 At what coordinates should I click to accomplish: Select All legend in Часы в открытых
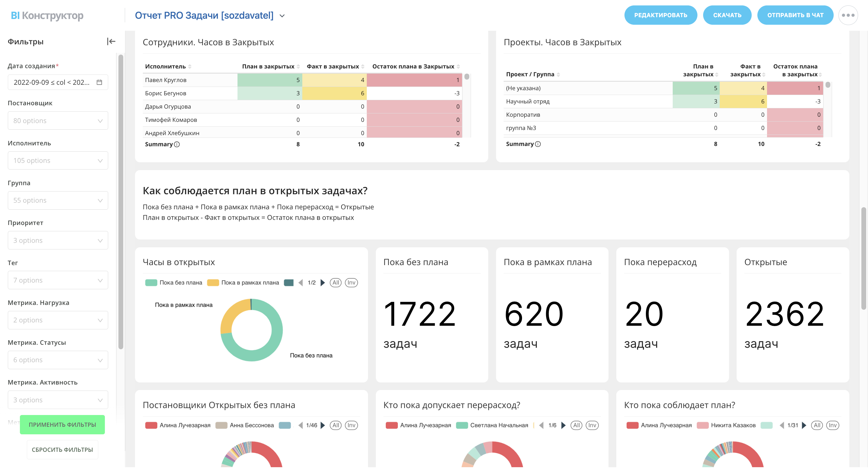pyautogui.click(x=336, y=283)
